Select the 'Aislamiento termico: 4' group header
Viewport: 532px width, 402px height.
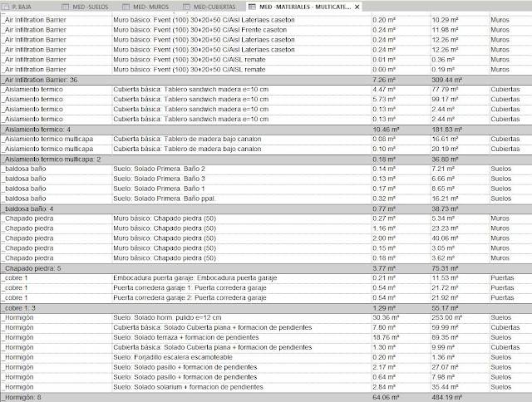click(266, 130)
